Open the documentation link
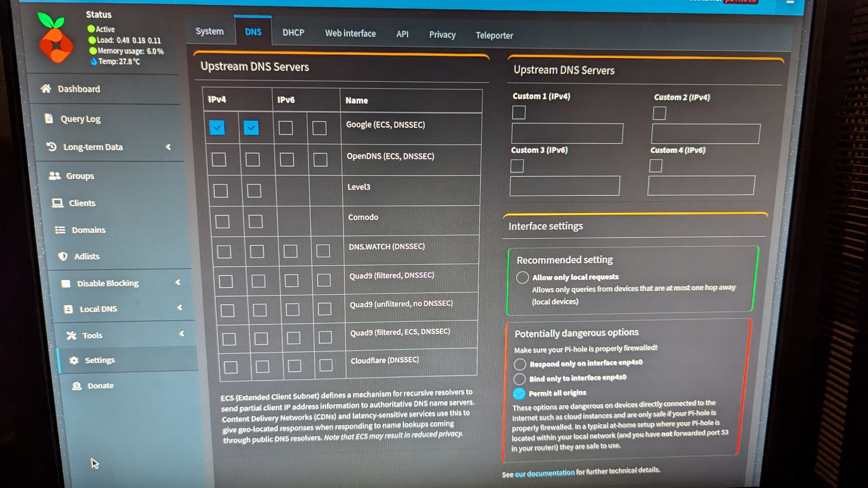Screen dimensions: 868x488 click(545, 473)
